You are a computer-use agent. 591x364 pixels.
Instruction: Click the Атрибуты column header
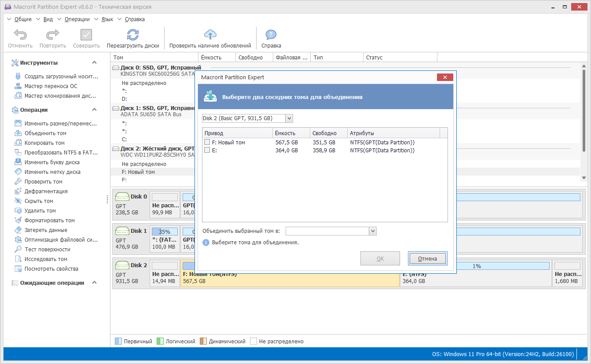coord(393,133)
